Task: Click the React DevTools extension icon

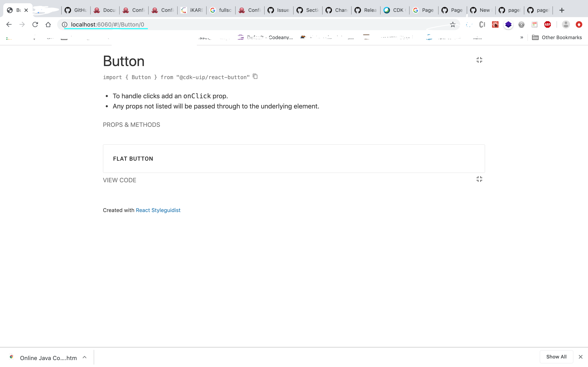Action: pyautogui.click(x=495, y=24)
